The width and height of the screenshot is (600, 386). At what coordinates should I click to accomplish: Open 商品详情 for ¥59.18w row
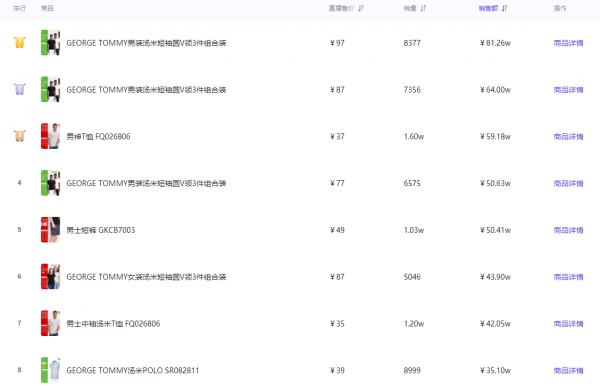coord(568,137)
